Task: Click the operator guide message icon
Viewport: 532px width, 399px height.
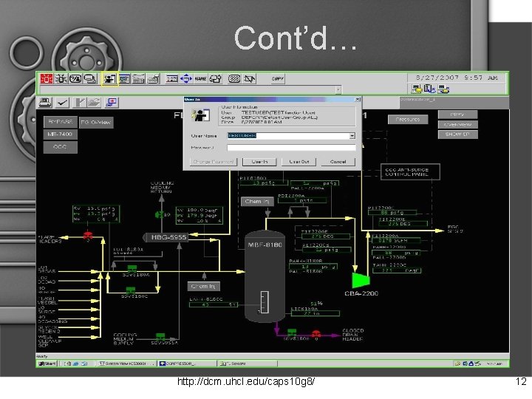Action: (75, 79)
